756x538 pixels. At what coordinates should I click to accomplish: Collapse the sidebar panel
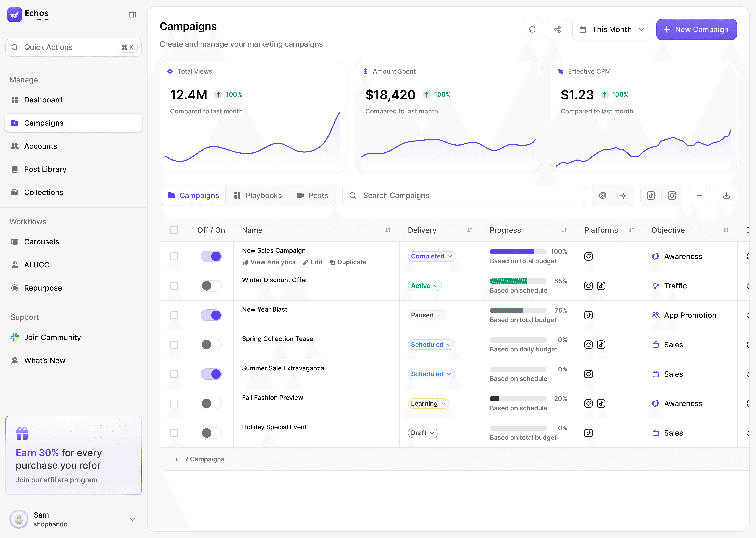pyautogui.click(x=132, y=15)
